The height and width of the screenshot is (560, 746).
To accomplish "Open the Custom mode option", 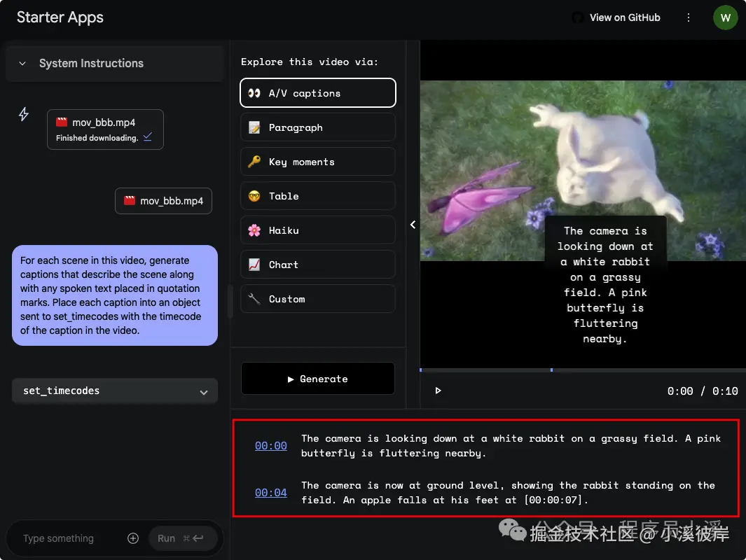I will click(x=318, y=298).
